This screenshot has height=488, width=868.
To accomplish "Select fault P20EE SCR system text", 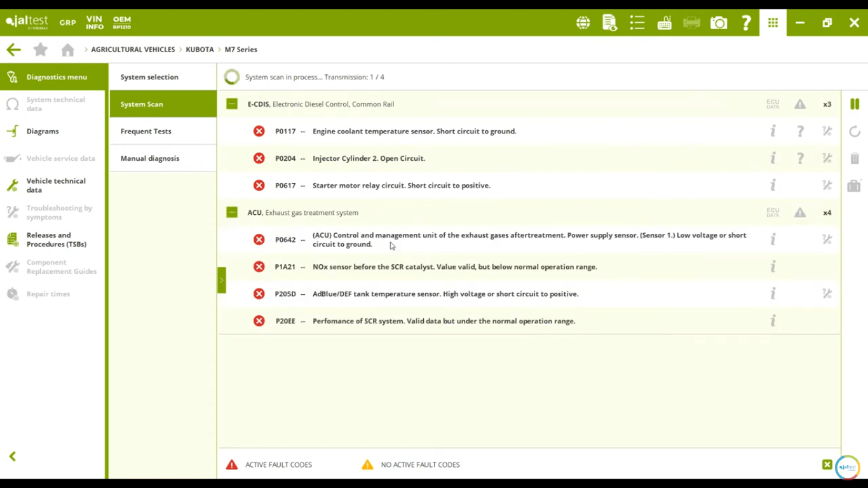I will click(444, 321).
